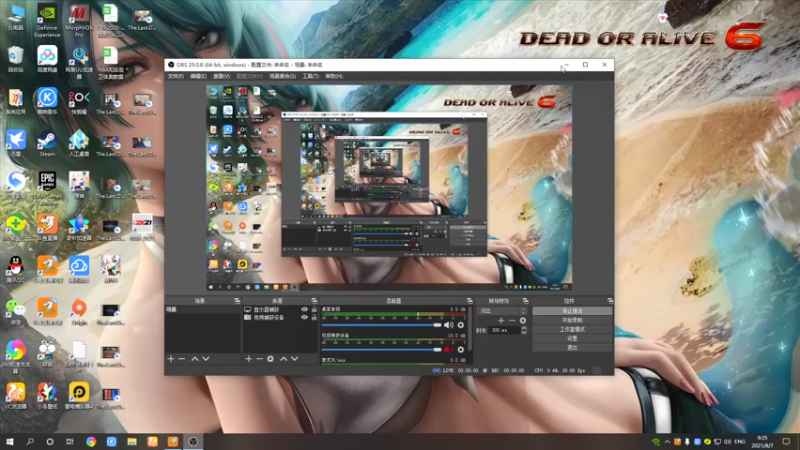This screenshot has height=450, width=800.
Task: Click the ENG language indicator in tray
Action: point(740,442)
